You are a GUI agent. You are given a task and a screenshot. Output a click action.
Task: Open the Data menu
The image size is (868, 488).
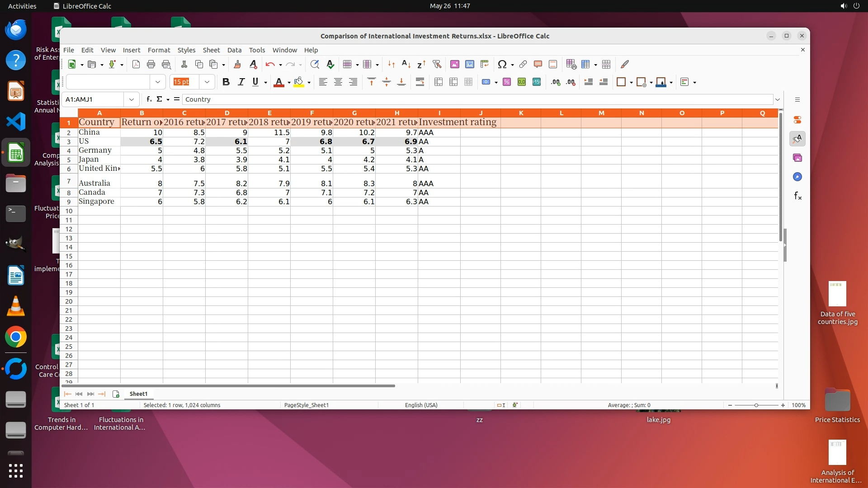pos(234,50)
